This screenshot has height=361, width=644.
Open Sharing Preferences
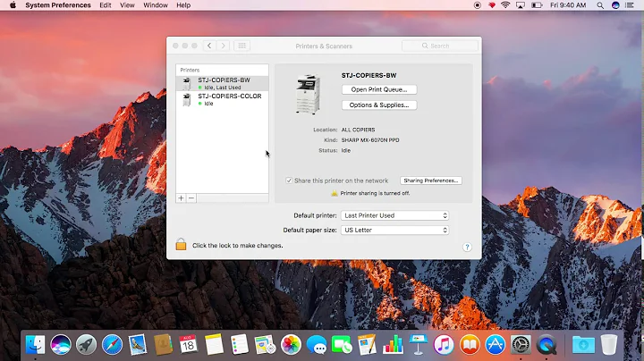[x=431, y=180]
